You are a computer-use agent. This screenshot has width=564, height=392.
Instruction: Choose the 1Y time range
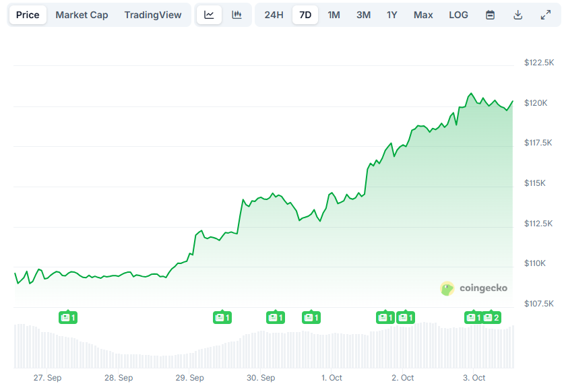pos(391,15)
